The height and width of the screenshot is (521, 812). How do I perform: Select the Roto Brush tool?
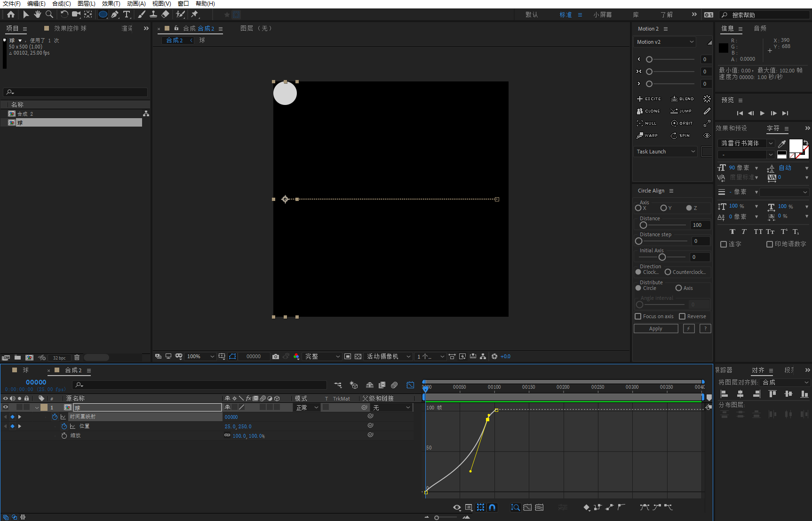[180, 15]
